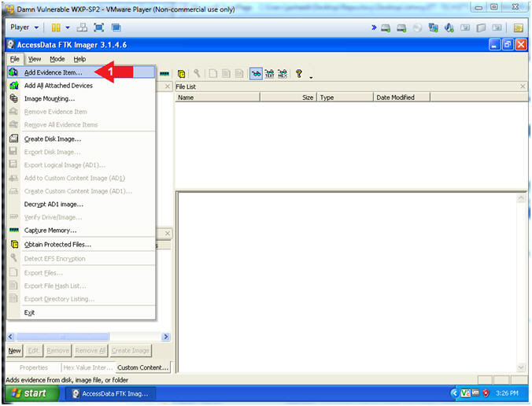The image size is (532, 406).
Task: Open Image Mounting from the File menu
Action: pyautogui.click(x=81, y=98)
